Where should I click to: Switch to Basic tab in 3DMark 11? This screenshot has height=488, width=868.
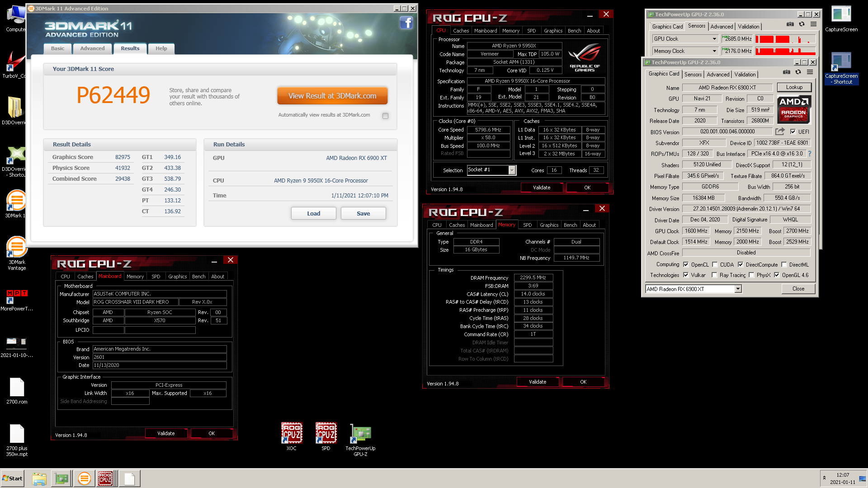tap(57, 48)
